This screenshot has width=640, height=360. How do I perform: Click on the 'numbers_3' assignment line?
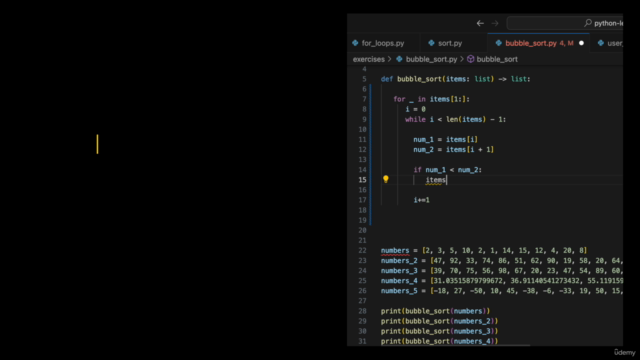[502, 271]
